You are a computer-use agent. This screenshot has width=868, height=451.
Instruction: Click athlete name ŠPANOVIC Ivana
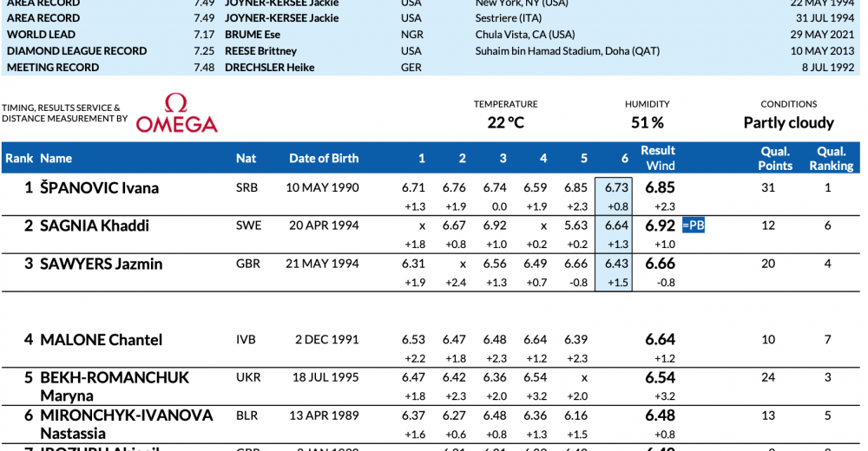point(99,188)
